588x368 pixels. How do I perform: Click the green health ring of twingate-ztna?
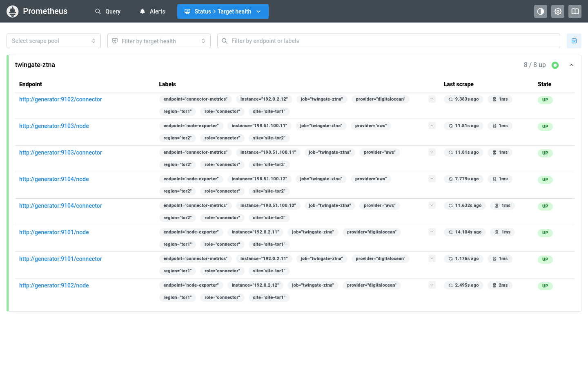point(555,65)
